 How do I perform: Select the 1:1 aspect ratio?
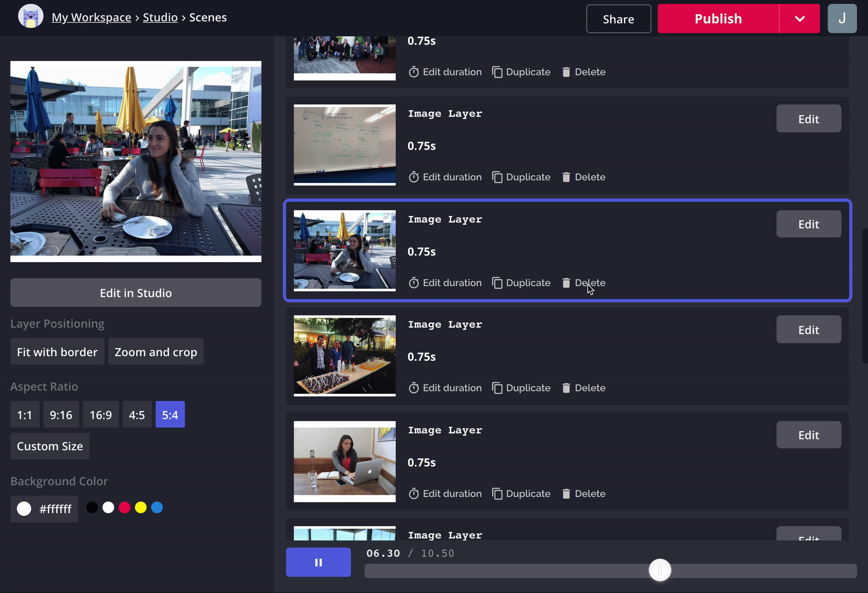(24, 415)
